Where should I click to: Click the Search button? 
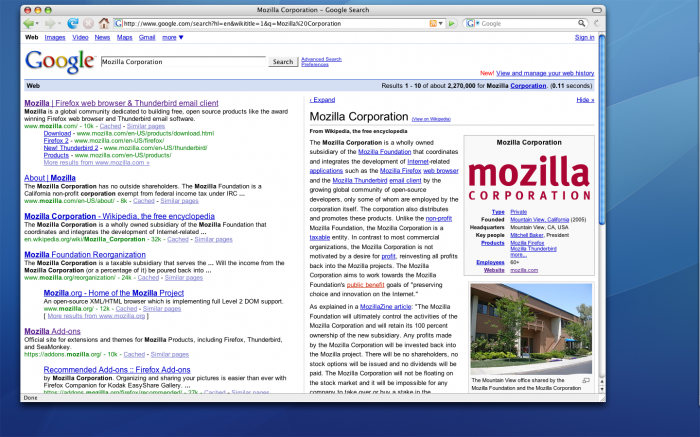click(x=283, y=62)
